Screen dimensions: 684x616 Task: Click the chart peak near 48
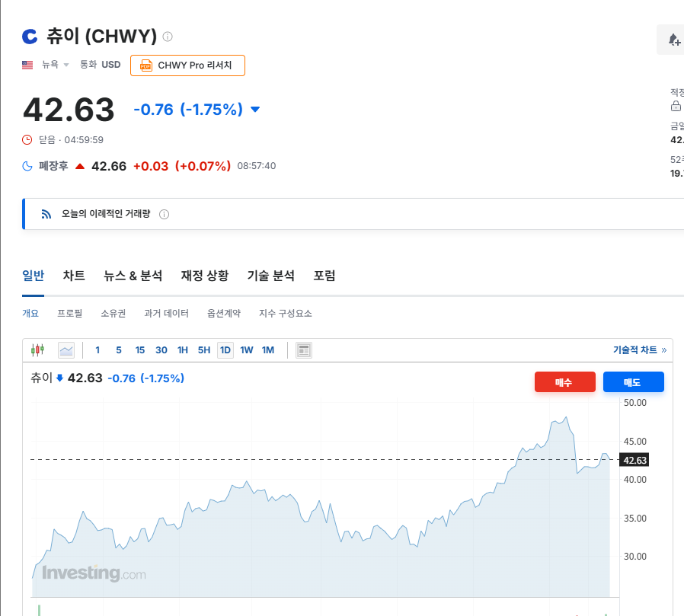click(566, 417)
